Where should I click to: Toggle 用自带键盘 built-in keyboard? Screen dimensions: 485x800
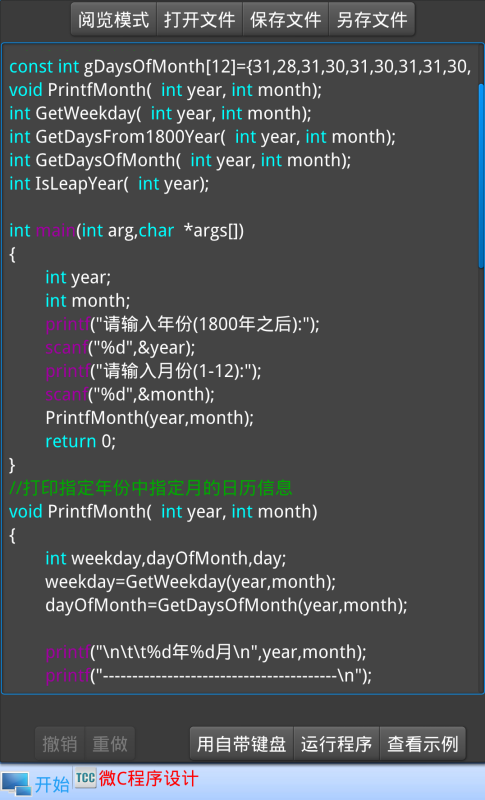pos(242,744)
